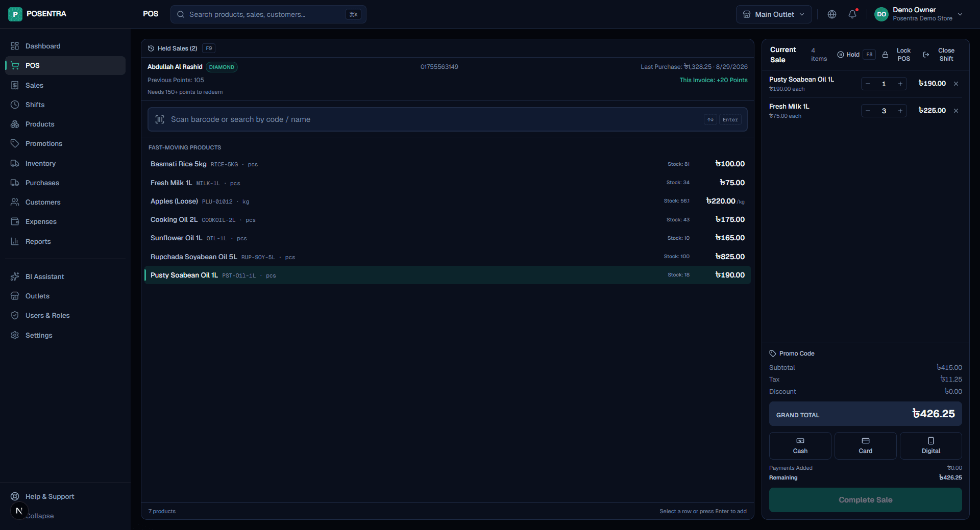Open Dashboard in the sidebar

click(x=65, y=46)
